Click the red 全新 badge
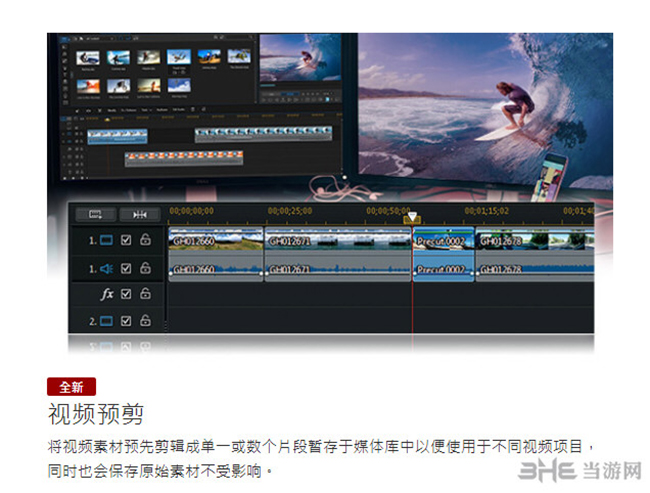Screen dimensions: 650x493 pos(71,387)
